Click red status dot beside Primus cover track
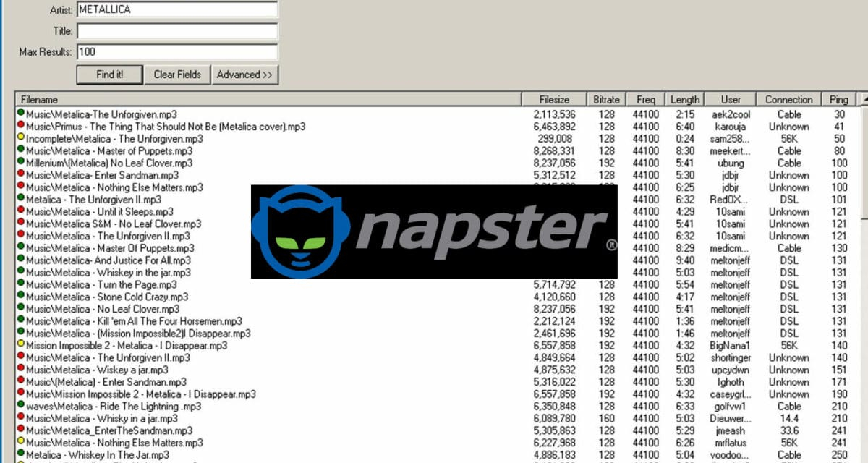This screenshot has height=463, width=868. tap(21, 126)
